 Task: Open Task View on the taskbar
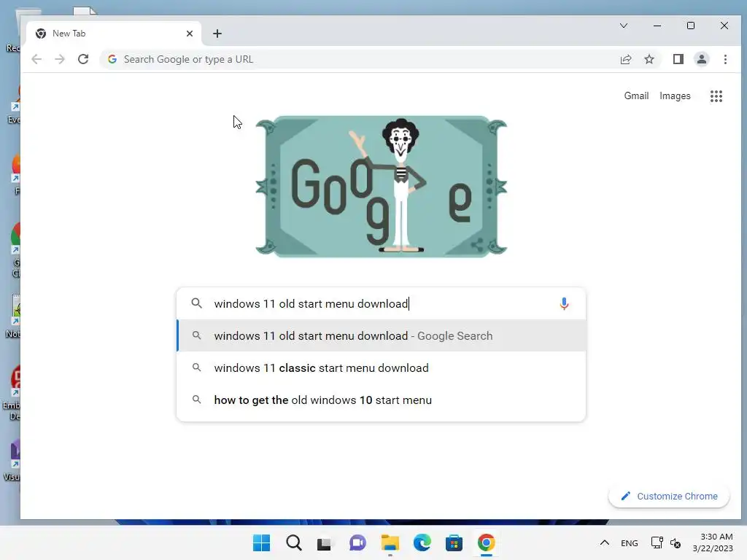[325, 542]
